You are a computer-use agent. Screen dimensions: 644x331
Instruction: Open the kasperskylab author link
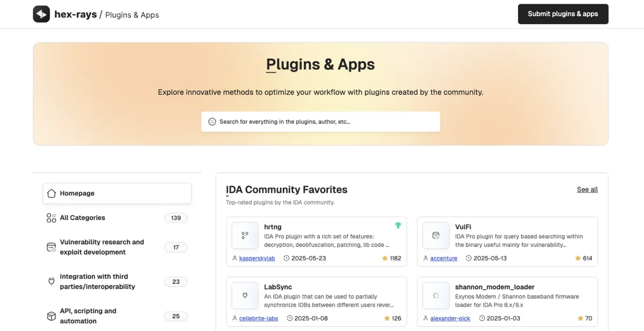257,258
